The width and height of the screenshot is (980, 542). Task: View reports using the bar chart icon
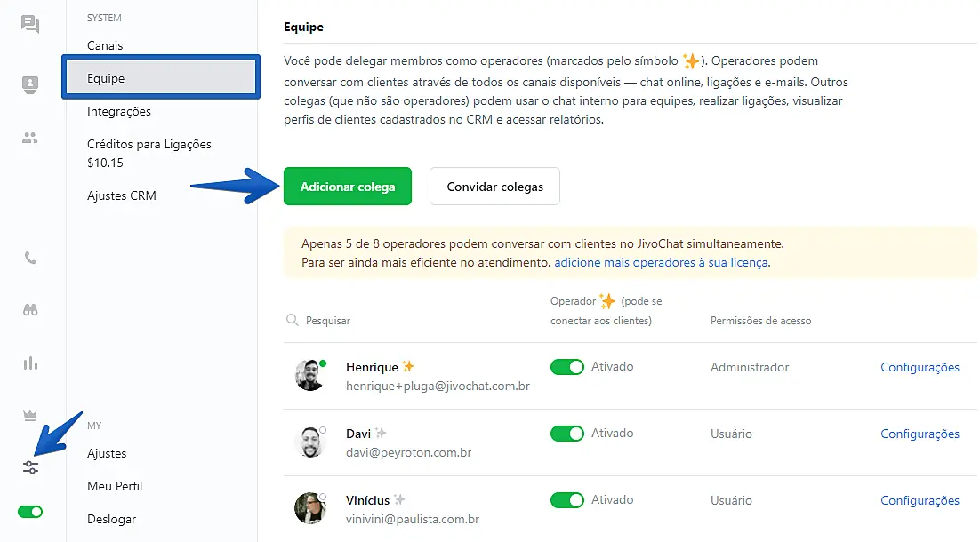tap(29, 363)
